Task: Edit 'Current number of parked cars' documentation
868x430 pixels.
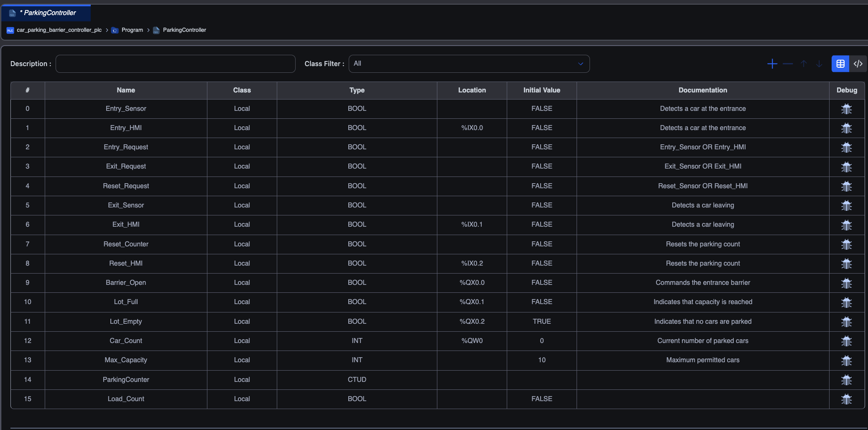Action: (703, 341)
